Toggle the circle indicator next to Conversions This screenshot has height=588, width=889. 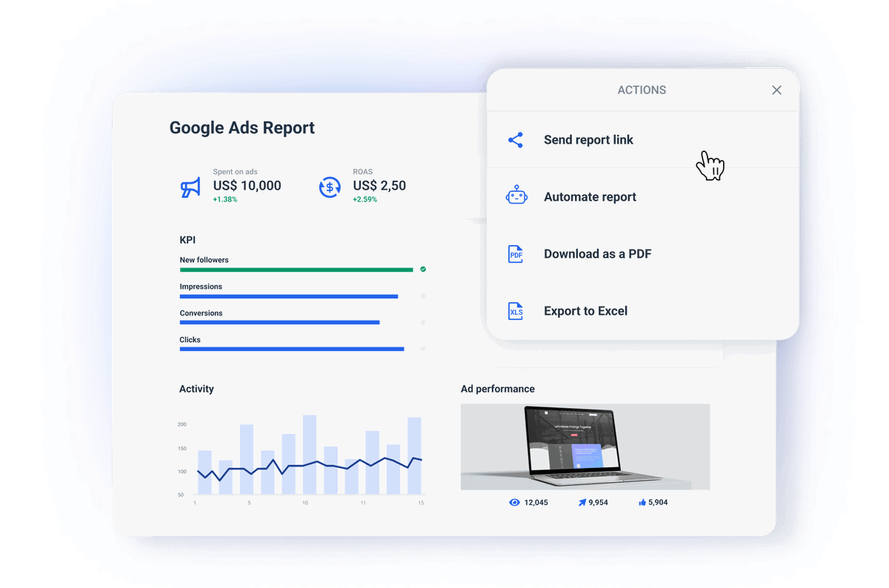click(x=423, y=322)
